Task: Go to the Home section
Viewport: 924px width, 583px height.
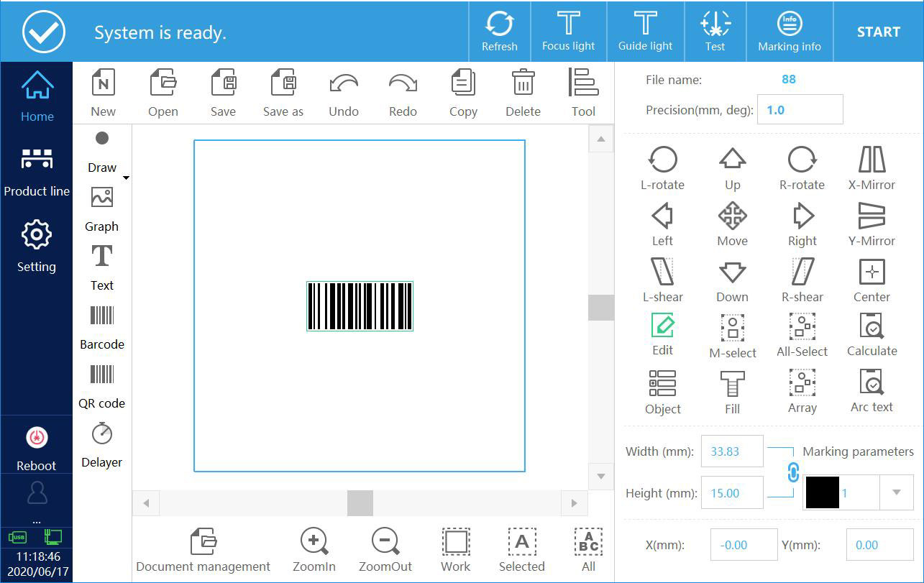Action: [x=37, y=96]
